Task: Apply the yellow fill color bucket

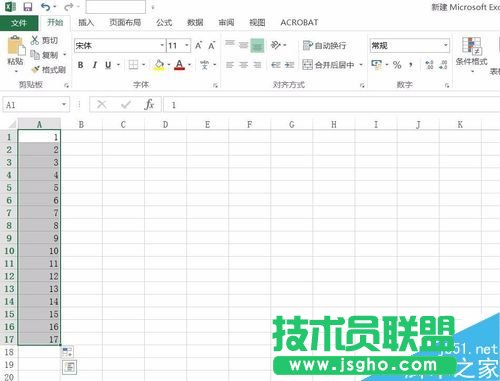Action: pyautogui.click(x=159, y=65)
